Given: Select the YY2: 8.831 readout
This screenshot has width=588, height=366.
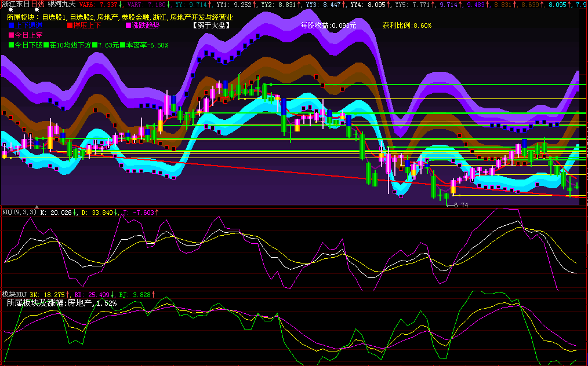Looking at the screenshot, I should (x=278, y=5).
